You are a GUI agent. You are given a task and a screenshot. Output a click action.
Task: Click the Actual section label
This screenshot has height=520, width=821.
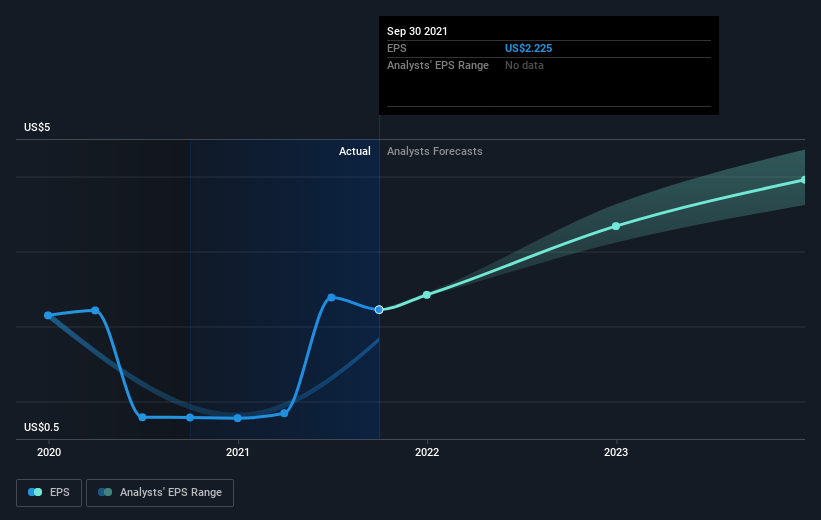coord(355,152)
